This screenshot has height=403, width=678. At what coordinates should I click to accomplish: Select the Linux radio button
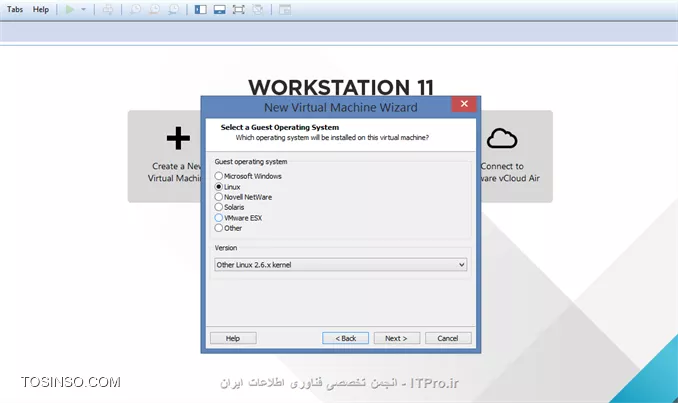coord(219,187)
